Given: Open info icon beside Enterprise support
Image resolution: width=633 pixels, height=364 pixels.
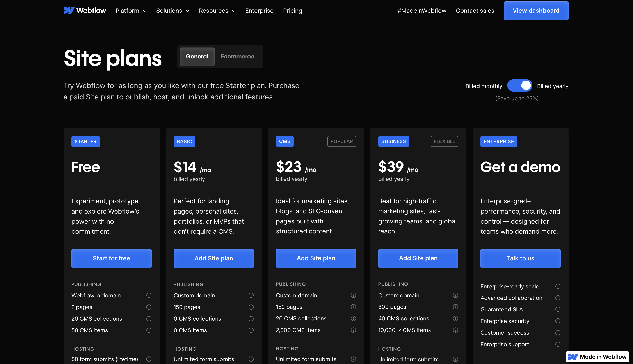Looking at the screenshot, I should tap(558, 344).
